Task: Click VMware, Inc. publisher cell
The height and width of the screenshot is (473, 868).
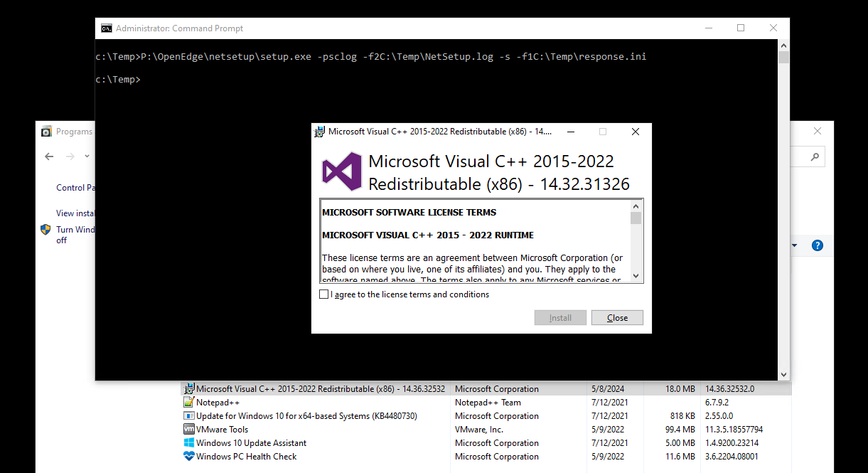Action: tap(479, 430)
